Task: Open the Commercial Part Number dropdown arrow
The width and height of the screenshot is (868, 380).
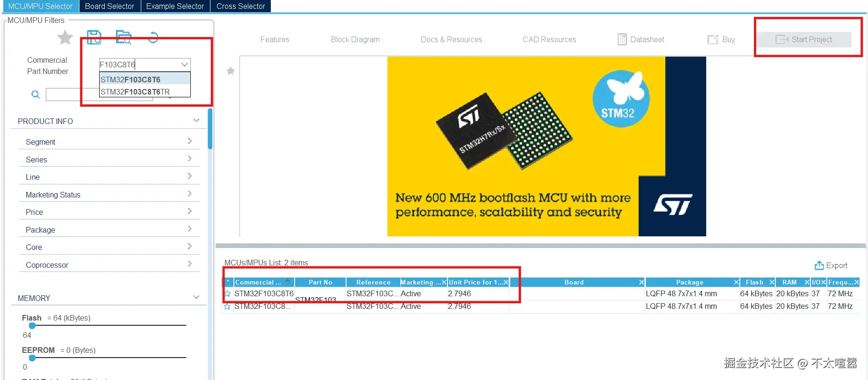Action: click(x=184, y=65)
